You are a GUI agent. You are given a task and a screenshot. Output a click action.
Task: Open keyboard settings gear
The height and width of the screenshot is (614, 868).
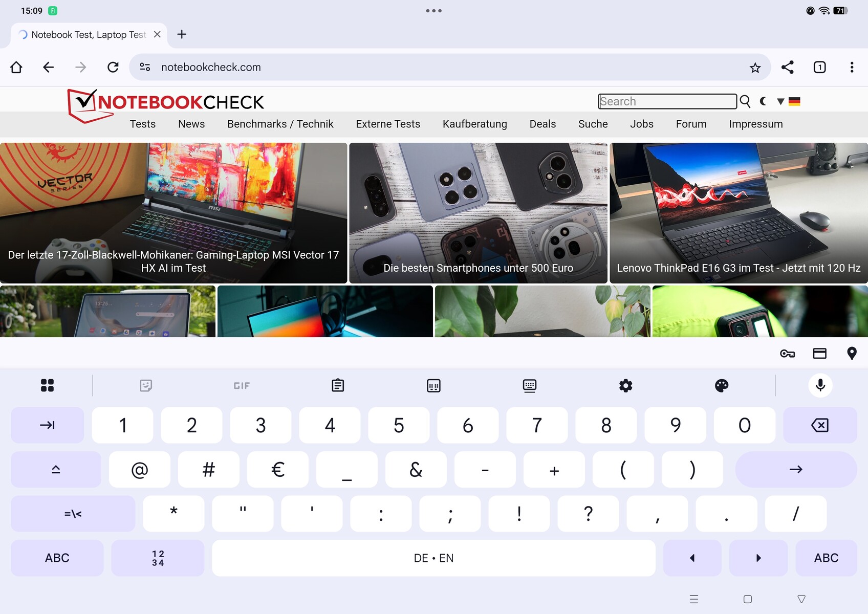click(625, 385)
